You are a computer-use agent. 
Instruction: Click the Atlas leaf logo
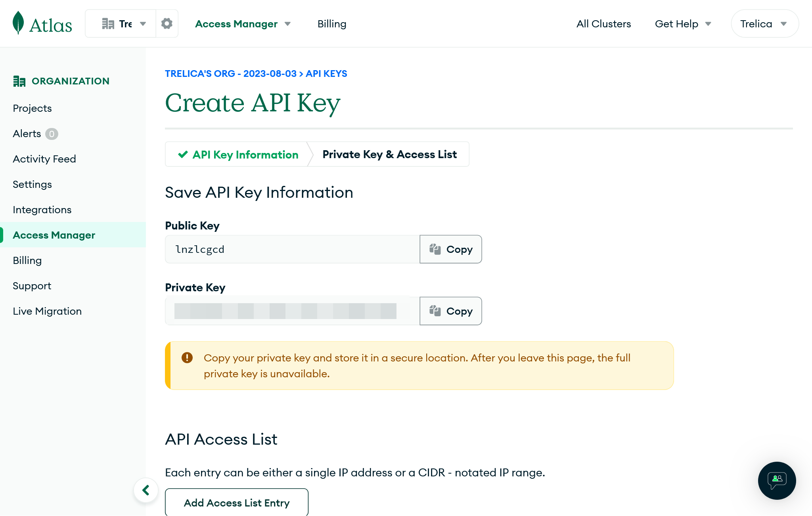[x=18, y=23]
